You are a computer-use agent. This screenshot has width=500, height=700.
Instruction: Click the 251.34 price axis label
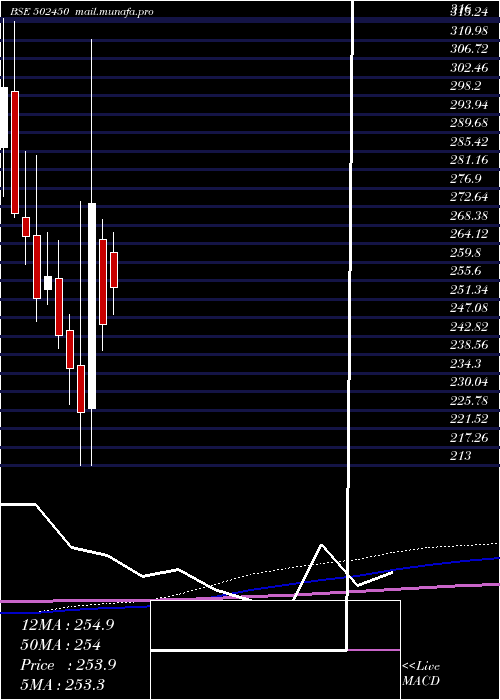pyautogui.click(x=469, y=289)
